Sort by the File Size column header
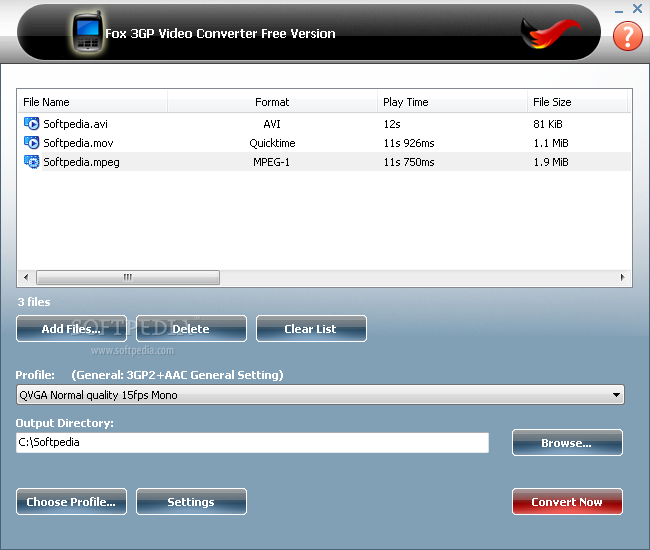The width and height of the screenshot is (650, 550). pyautogui.click(x=578, y=102)
